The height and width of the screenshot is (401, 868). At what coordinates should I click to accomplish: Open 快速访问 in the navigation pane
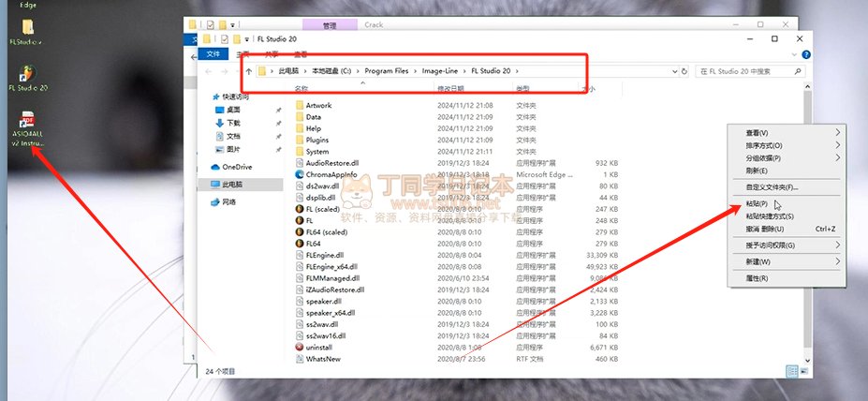[231, 97]
